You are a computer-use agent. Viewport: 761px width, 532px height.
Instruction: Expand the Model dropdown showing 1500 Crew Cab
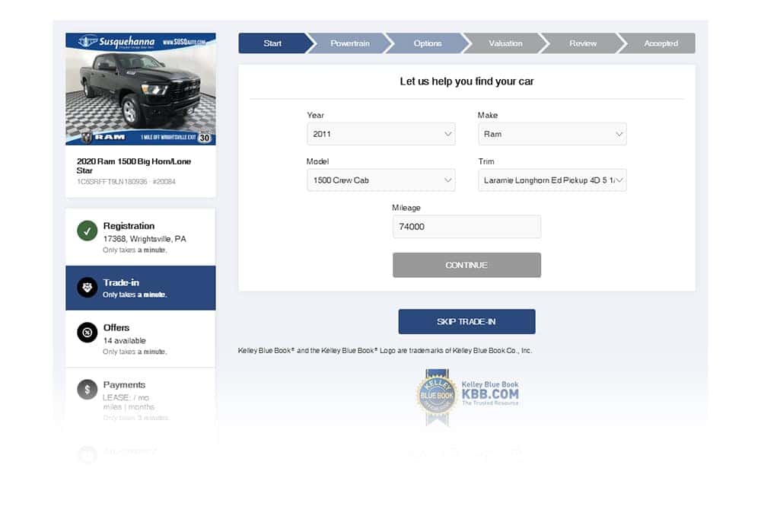(x=381, y=180)
